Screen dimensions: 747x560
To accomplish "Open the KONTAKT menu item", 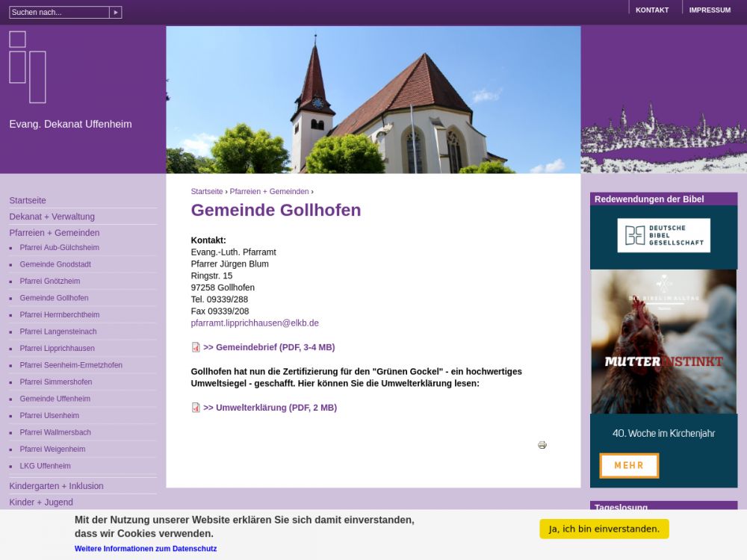I will (651, 10).
